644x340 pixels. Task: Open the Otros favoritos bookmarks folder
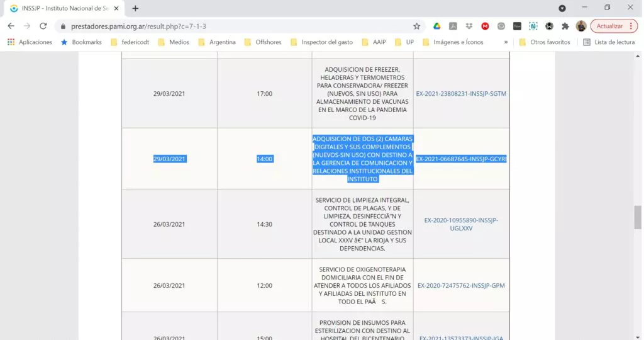point(545,42)
